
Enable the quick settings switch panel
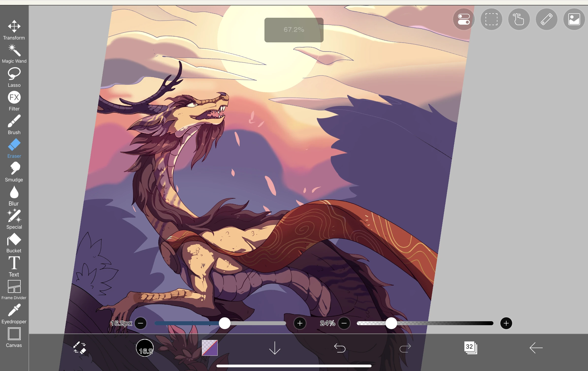pyautogui.click(x=464, y=19)
